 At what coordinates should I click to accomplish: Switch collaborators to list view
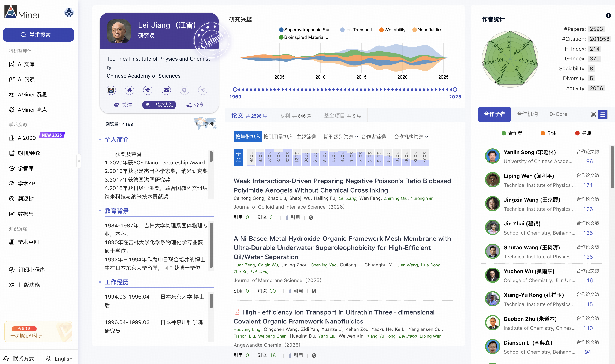pyautogui.click(x=603, y=115)
